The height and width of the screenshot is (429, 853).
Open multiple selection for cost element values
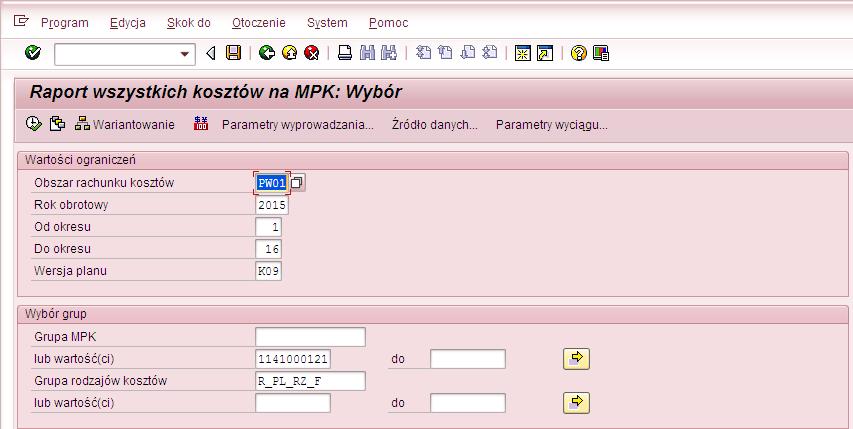(577, 403)
